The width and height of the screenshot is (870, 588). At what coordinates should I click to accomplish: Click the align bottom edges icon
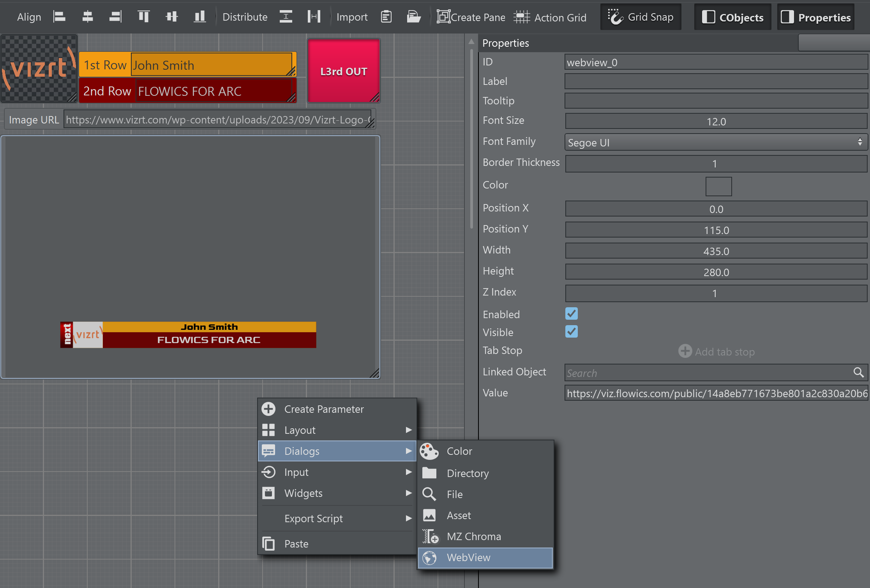tap(199, 17)
